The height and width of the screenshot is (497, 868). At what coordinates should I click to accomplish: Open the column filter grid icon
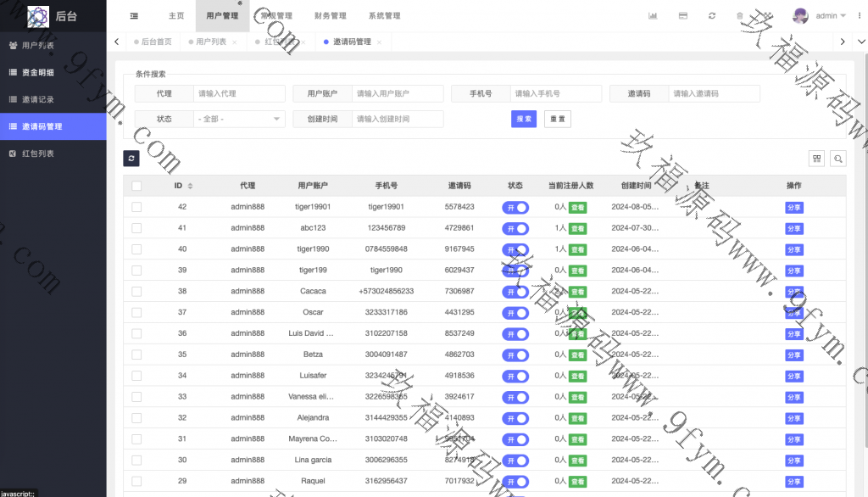(817, 159)
